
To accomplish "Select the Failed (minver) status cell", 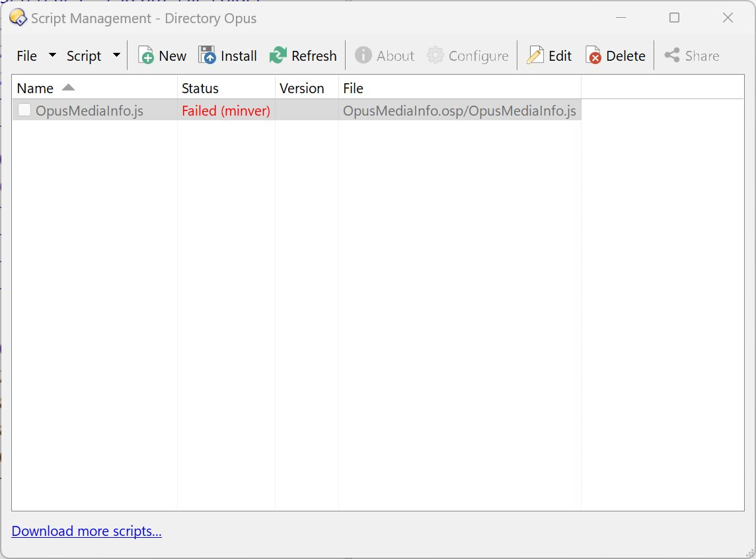I will (226, 111).
